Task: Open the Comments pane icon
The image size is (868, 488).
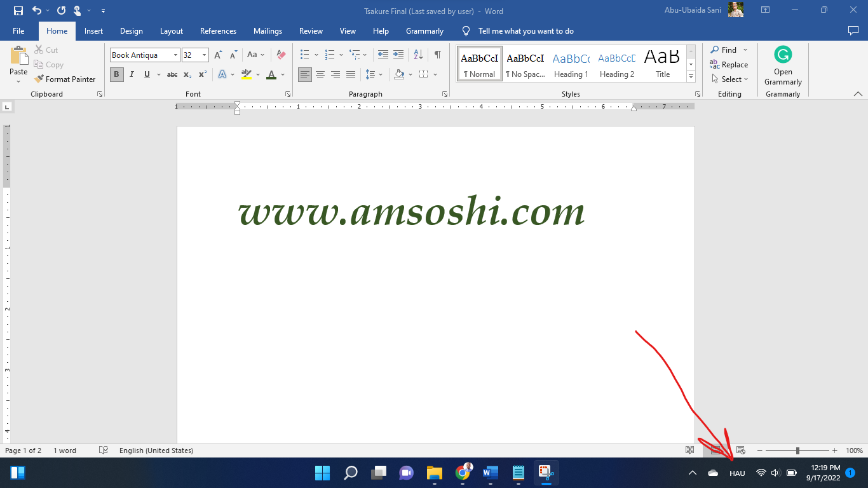Action: (x=853, y=30)
